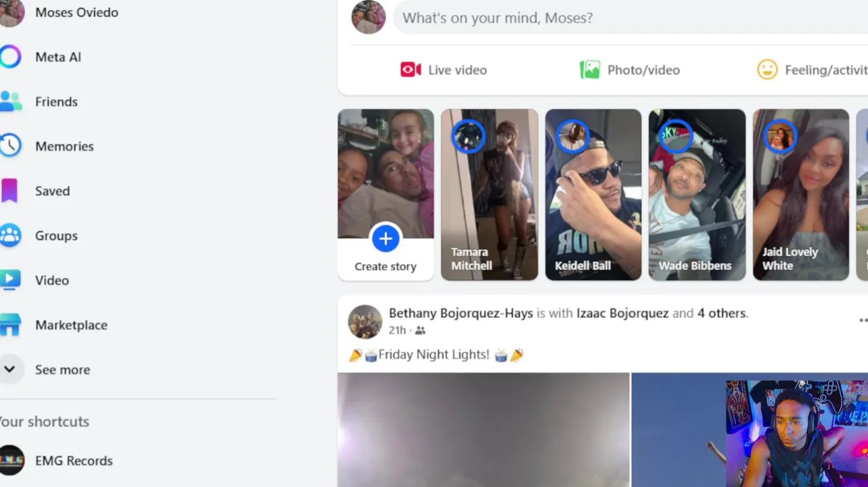Start a Live video
The width and height of the screenshot is (868, 487).
[444, 70]
